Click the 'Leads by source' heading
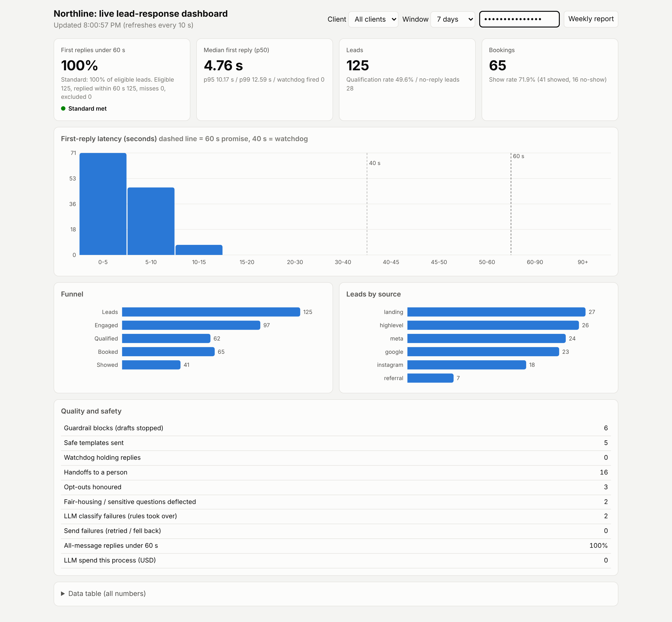 pyautogui.click(x=373, y=294)
